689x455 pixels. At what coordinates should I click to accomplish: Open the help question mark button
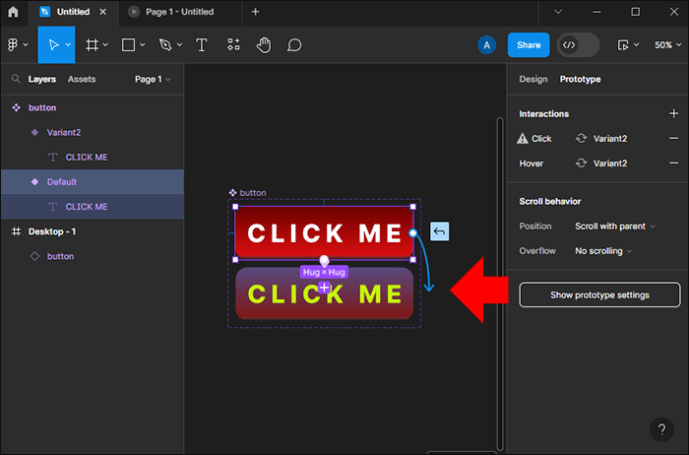point(661,429)
